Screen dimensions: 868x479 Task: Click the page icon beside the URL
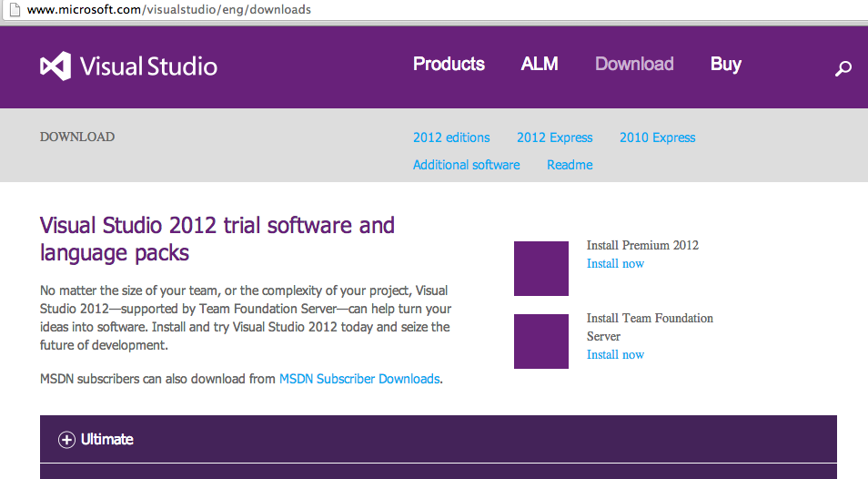[x=15, y=9]
